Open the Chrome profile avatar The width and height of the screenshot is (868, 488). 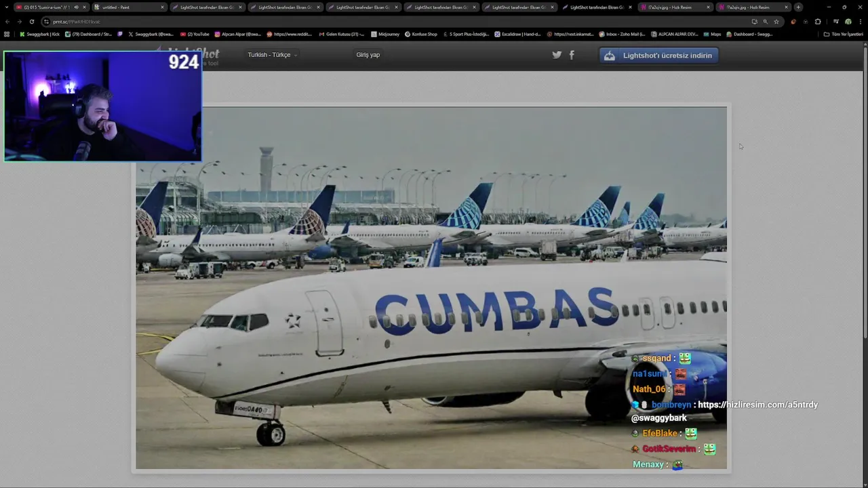[x=848, y=22]
